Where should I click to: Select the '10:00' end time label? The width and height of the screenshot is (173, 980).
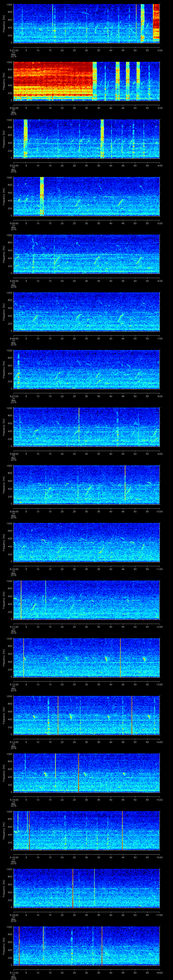click(x=159, y=511)
